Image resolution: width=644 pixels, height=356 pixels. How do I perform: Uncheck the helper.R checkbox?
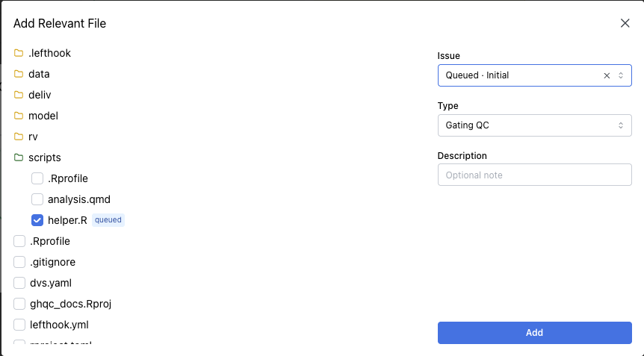[x=37, y=220]
